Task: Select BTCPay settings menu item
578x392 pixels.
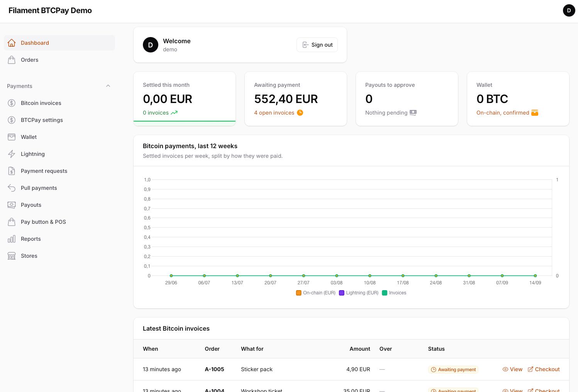Action: pyautogui.click(x=59, y=120)
